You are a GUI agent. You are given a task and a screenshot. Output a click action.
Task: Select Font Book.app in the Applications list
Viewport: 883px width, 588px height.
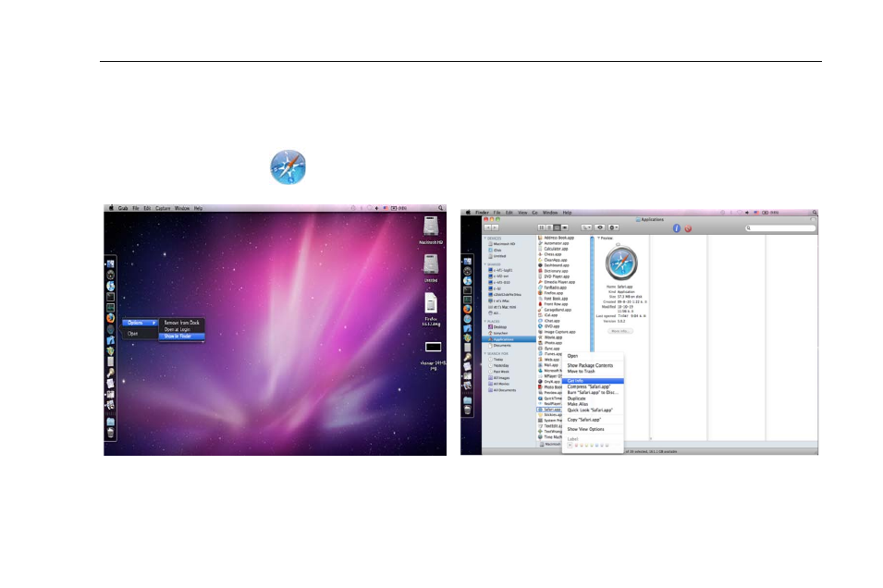pos(553,299)
